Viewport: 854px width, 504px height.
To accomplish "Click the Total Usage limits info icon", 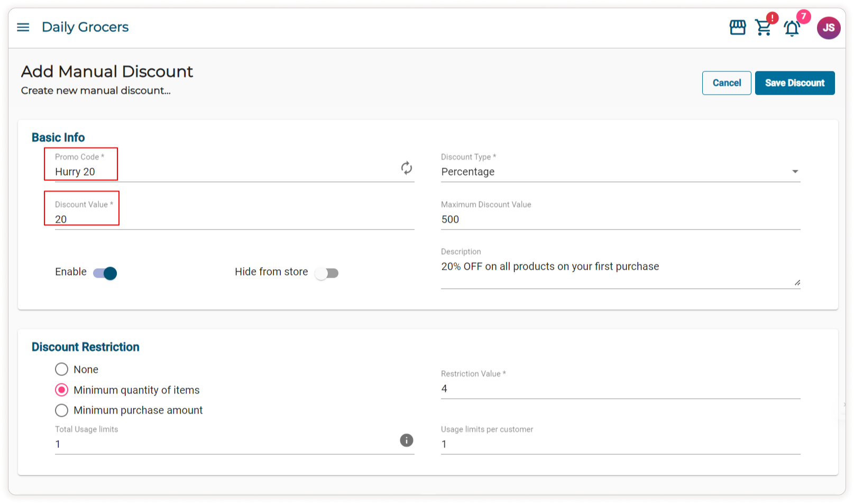I will point(406,440).
